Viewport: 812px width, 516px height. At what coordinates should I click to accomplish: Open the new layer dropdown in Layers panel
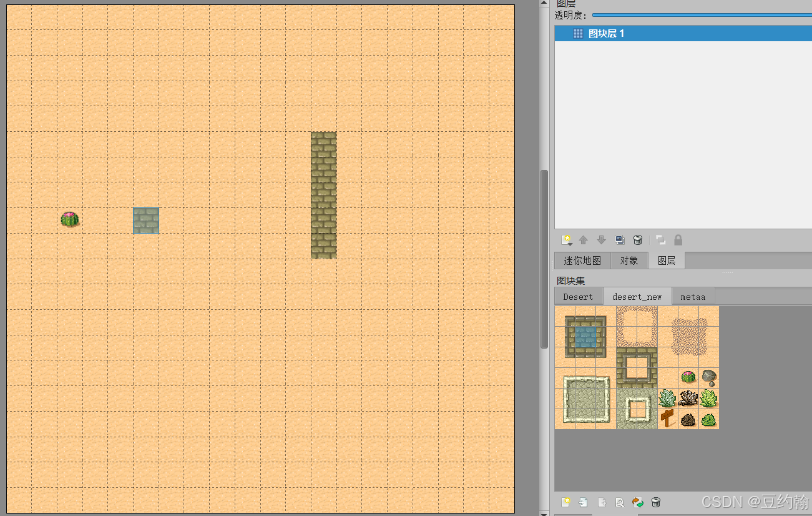(567, 240)
